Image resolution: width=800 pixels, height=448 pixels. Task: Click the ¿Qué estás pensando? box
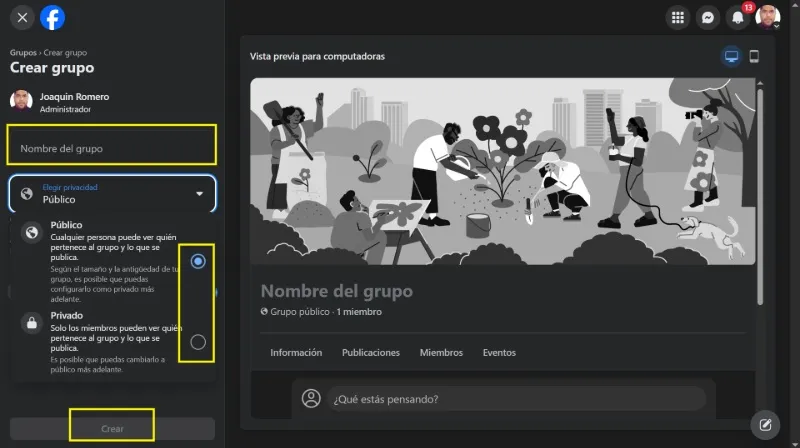pos(517,399)
